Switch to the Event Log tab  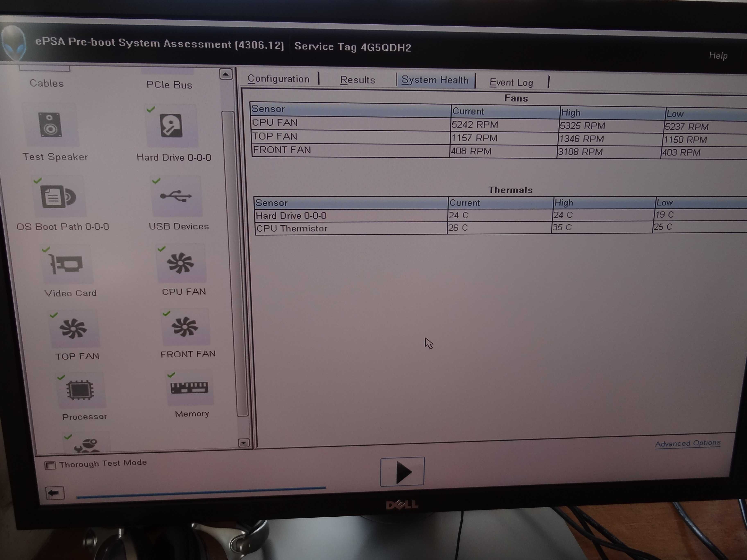510,81
